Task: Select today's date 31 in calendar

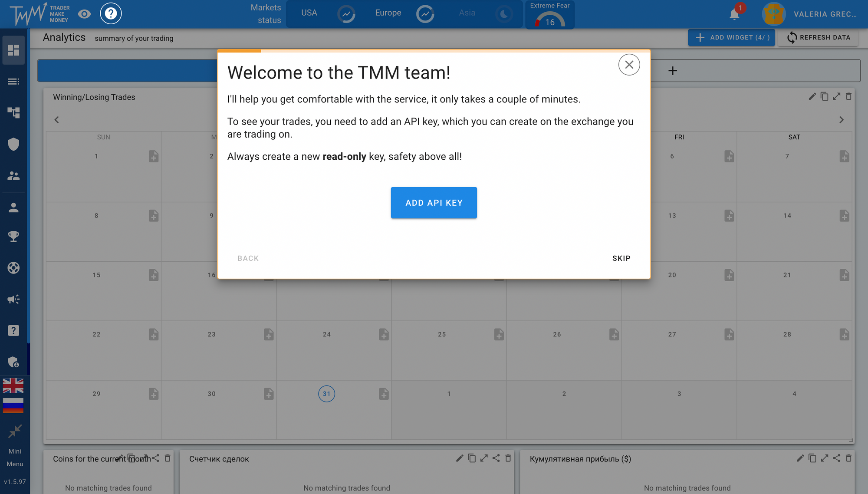Action: [x=326, y=394]
